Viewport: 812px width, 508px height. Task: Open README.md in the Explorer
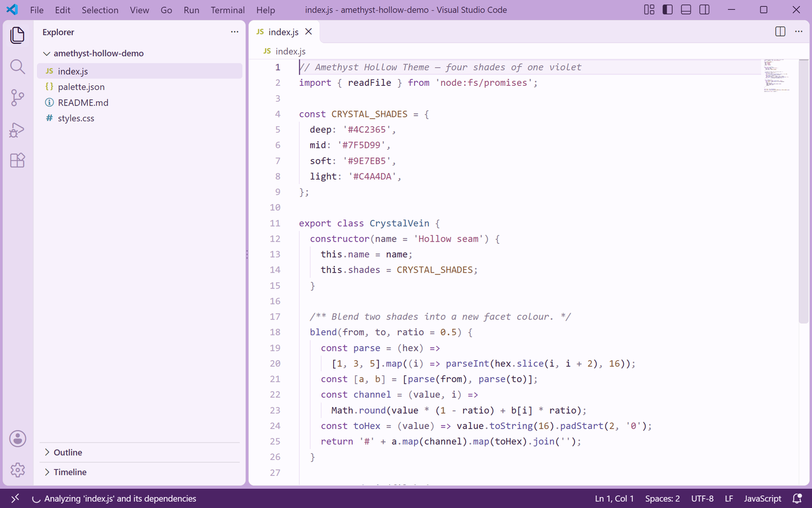pos(140,103)
